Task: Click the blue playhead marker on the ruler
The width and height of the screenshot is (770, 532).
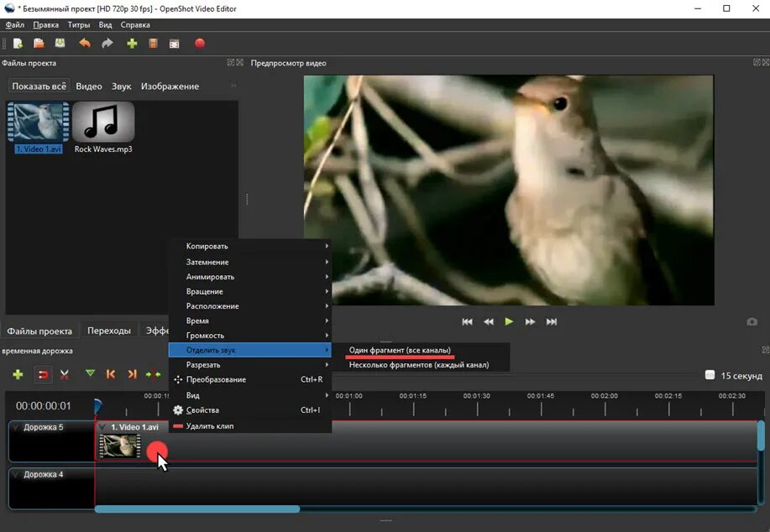Action: click(97, 406)
